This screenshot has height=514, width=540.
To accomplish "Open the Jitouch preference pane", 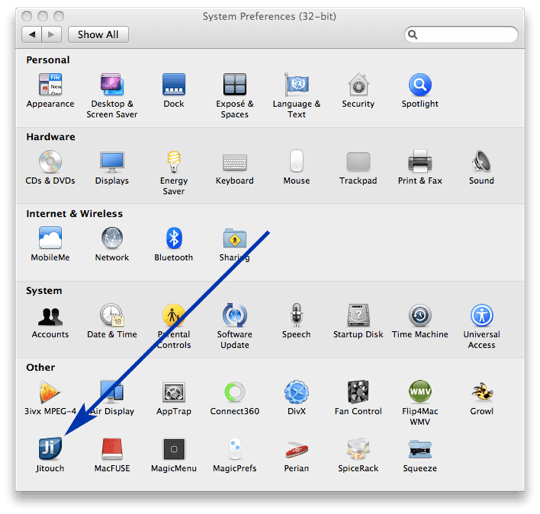I will coord(50,455).
